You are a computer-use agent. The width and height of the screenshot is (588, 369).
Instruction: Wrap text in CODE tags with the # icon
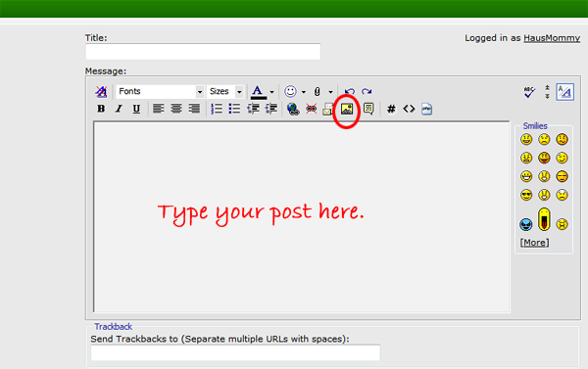click(x=391, y=109)
